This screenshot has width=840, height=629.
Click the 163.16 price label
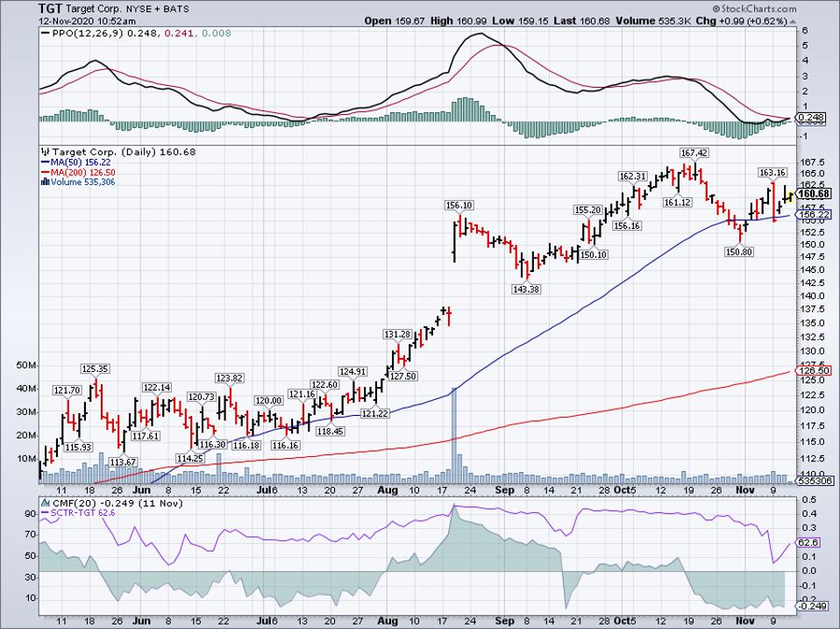(772, 172)
